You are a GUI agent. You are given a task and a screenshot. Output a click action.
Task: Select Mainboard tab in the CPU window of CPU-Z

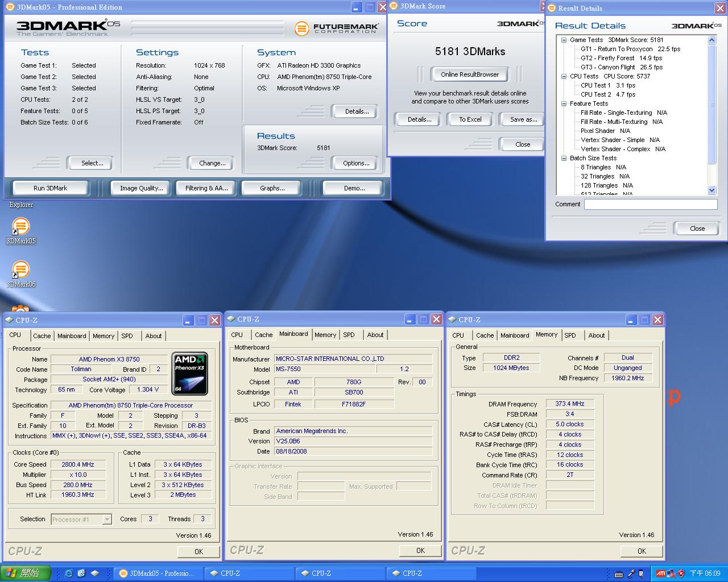72,336
